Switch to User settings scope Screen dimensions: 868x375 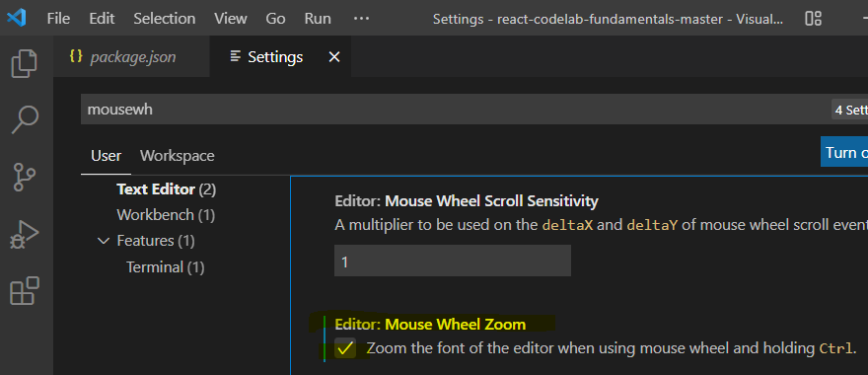click(x=106, y=156)
